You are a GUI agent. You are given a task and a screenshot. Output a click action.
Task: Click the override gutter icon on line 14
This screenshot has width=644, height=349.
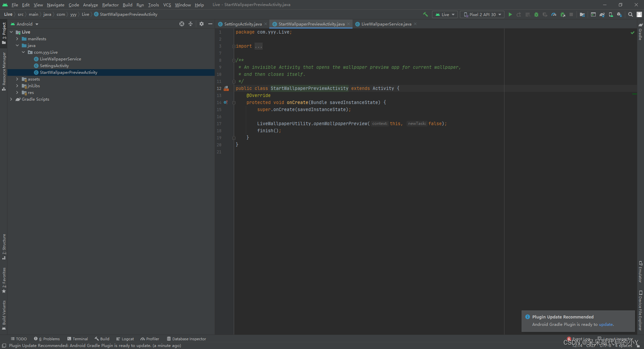(226, 102)
